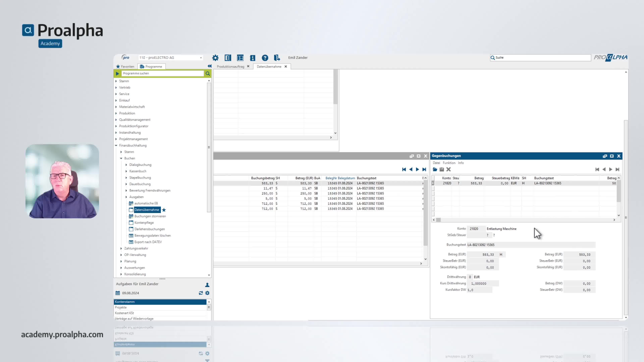The width and height of the screenshot is (644, 362).
Task: Open the settings gear in top toolbar
Action: coord(215,58)
